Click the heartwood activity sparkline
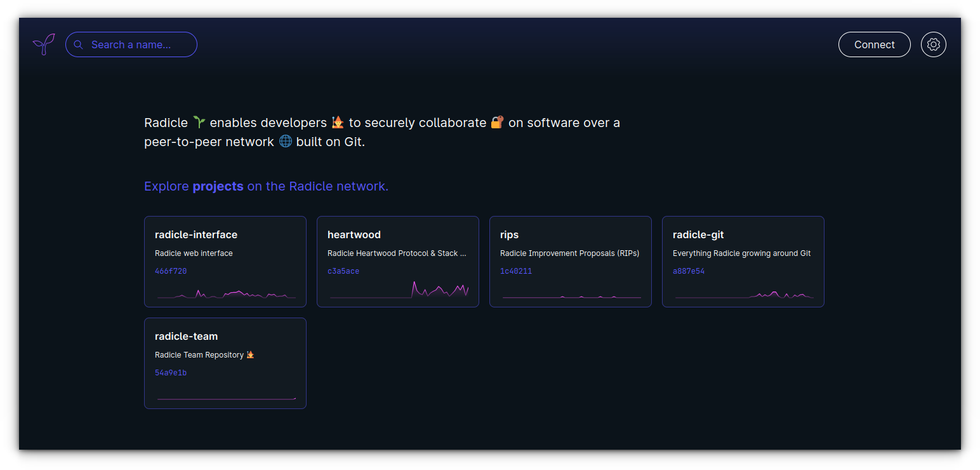The width and height of the screenshot is (980, 470). click(399, 290)
